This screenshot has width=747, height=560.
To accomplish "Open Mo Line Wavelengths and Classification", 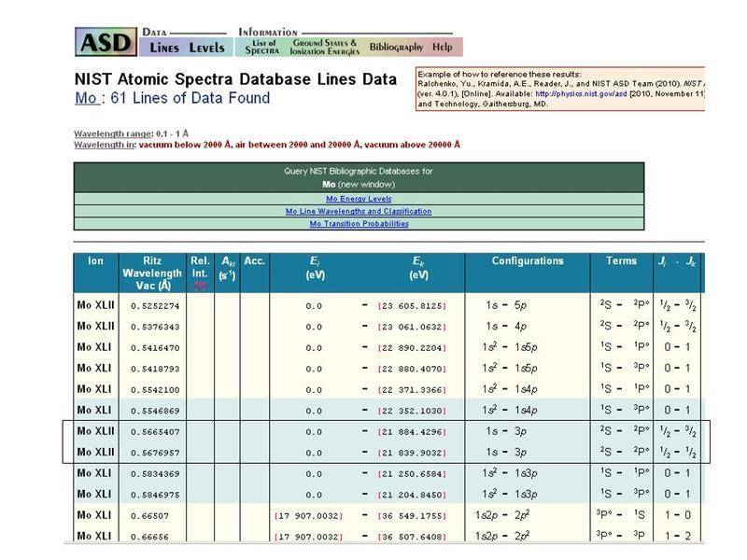I will point(359,212).
